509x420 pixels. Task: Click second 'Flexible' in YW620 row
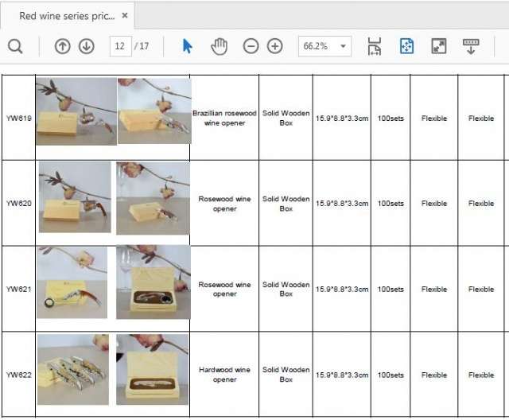pyautogui.click(x=481, y=204)
